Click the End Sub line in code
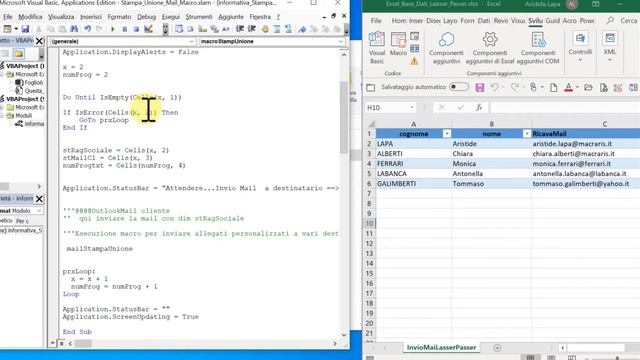This screenshot has width=640, height=360. coord(77,332)
